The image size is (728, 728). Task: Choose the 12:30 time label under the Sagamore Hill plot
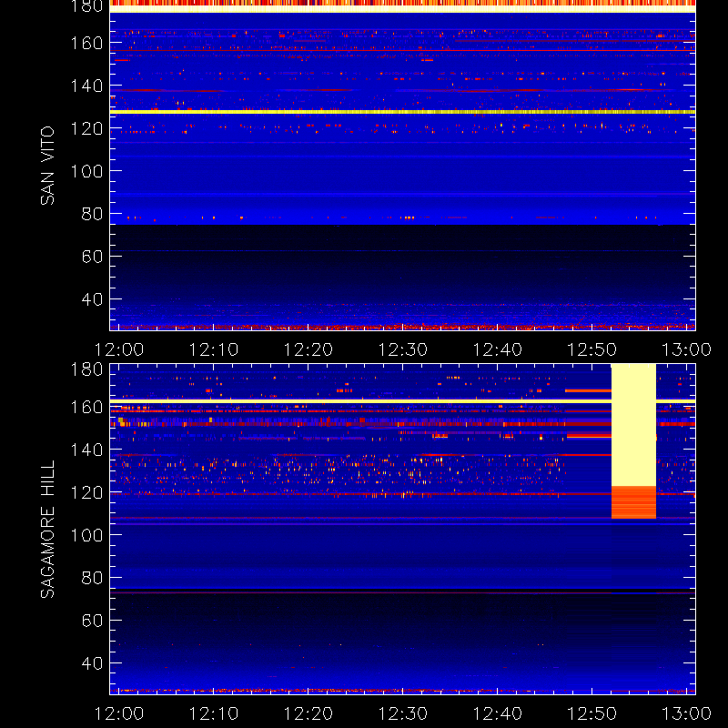(403, 713)
